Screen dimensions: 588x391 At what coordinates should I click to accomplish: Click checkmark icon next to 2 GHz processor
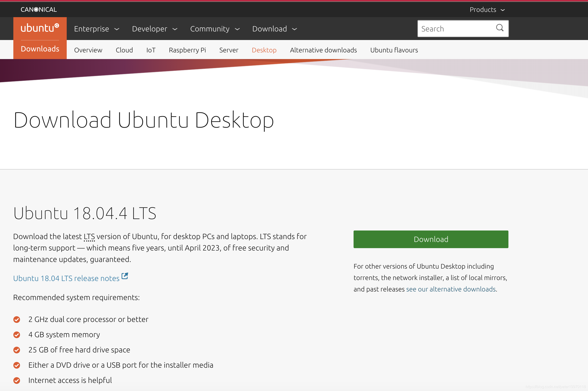tap(17, 319)
